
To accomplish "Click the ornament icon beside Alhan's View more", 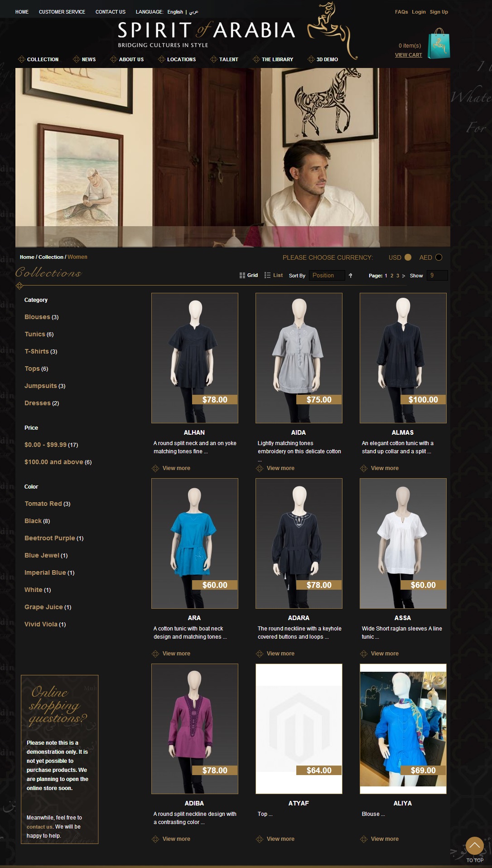I will coord(155,468).
